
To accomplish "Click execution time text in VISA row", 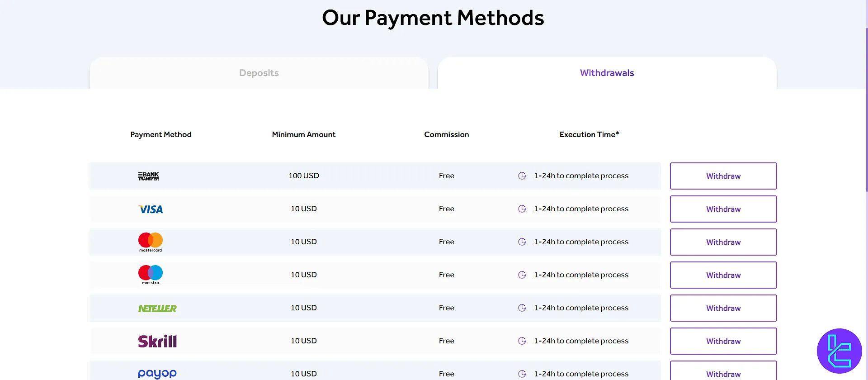I will tap(581, 209).
